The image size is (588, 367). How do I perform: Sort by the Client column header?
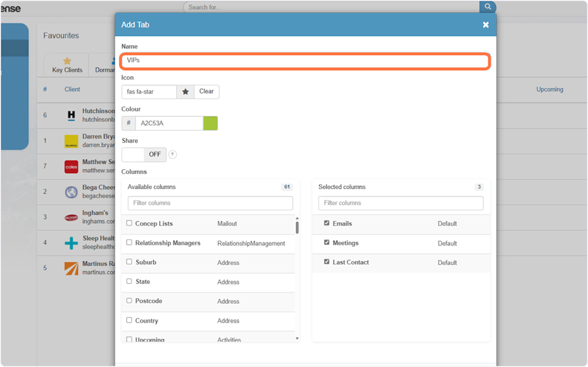coord(72,90)
